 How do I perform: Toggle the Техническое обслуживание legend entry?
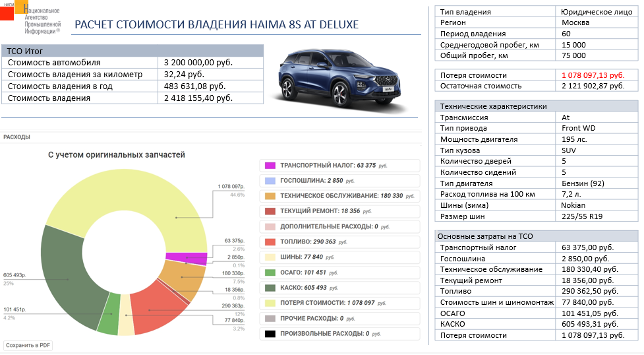340,196
